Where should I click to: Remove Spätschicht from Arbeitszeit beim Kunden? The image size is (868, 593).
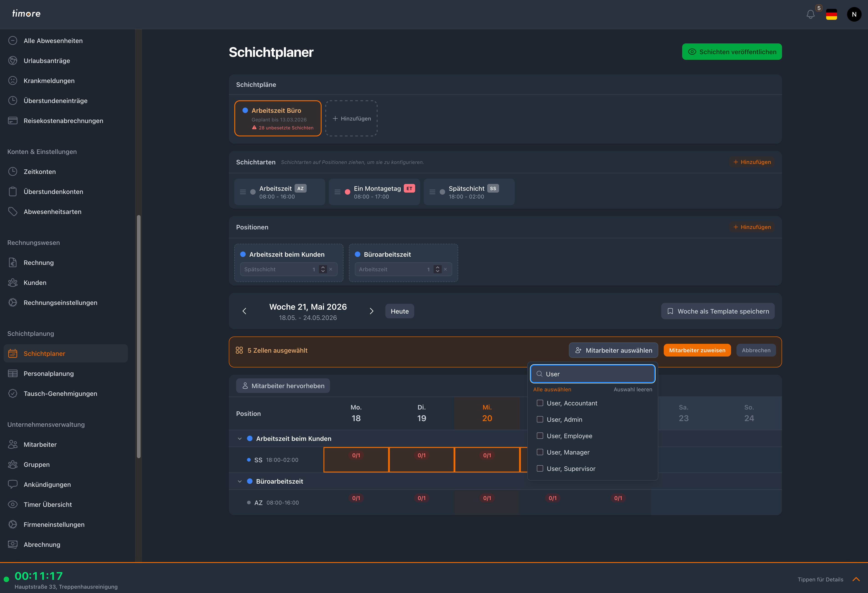pos(331,269)
